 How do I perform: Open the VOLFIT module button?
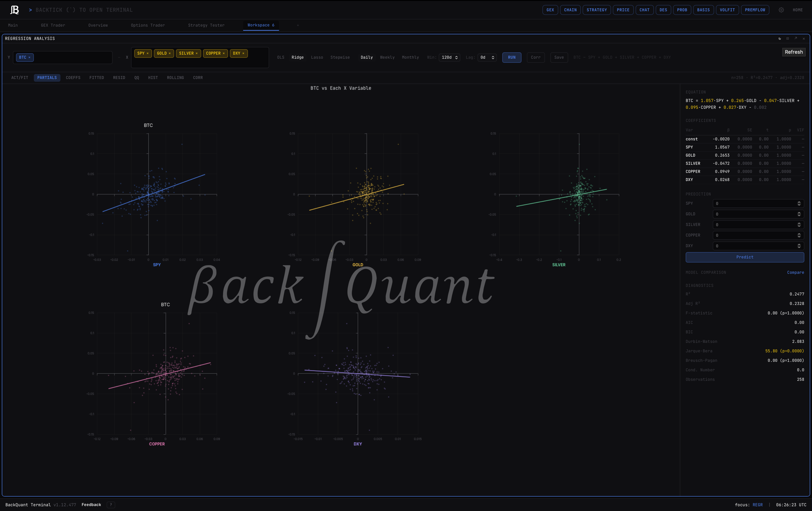[x=727, y=10]
